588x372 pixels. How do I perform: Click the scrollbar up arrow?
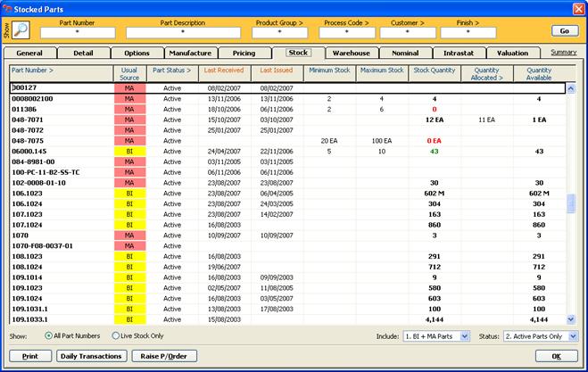(x=571, y=88)
